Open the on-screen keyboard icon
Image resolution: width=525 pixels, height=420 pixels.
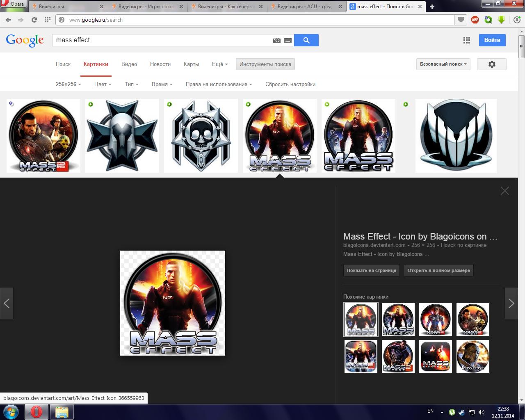288,40
